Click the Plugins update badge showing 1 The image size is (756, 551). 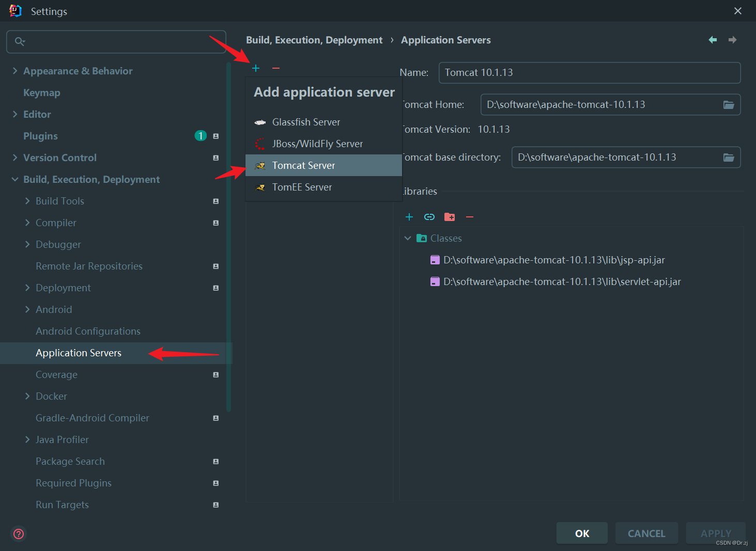coord(200,136)
